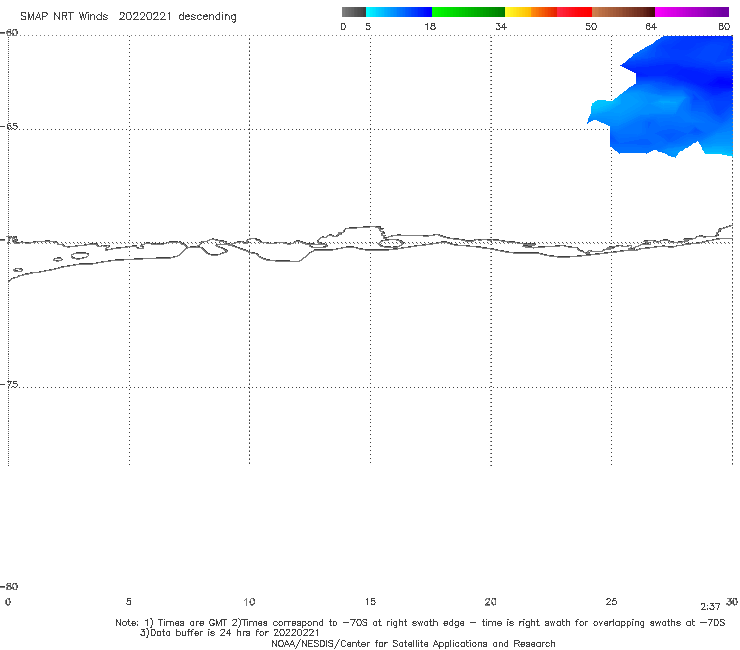Click the color bar label '80' under the magenta end
Image resolution: width=740 pixels, height=650 pixels.
(x=724, y=26)
